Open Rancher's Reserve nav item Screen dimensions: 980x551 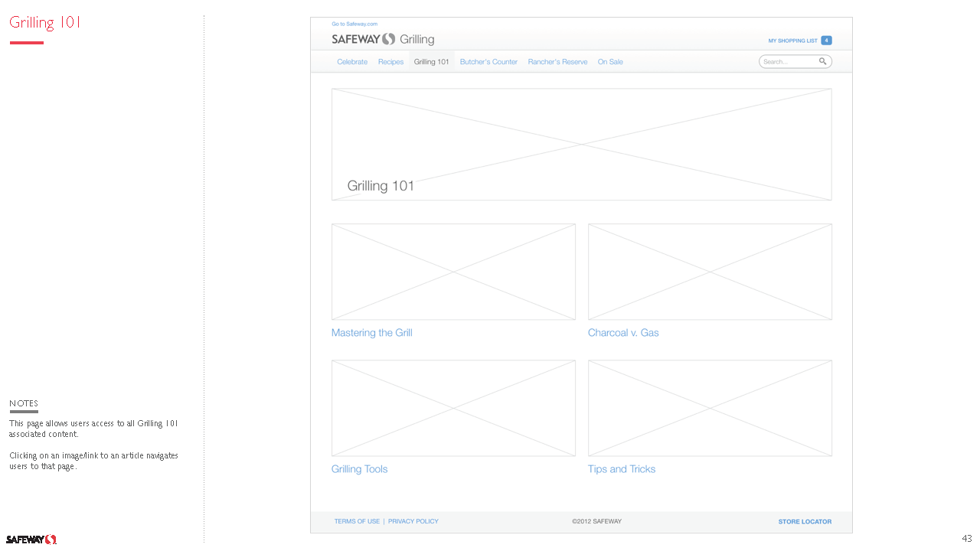pos(557,62)
